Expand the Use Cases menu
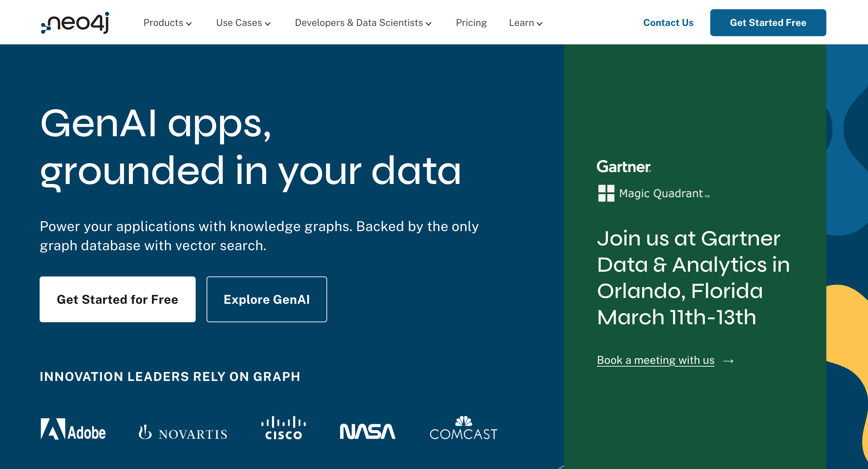Image resolution: width=868 pixels, height=469 pixels. point(243,23)
